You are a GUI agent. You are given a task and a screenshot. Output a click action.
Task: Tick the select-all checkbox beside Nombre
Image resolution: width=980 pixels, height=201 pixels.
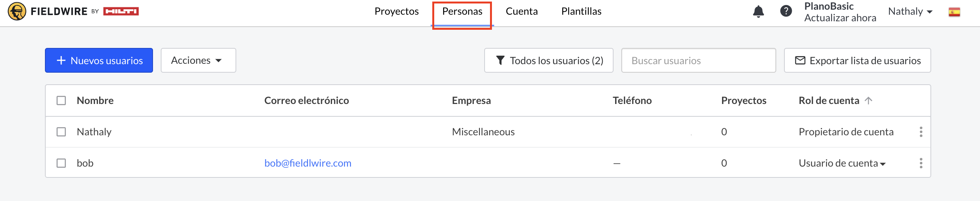61,100
